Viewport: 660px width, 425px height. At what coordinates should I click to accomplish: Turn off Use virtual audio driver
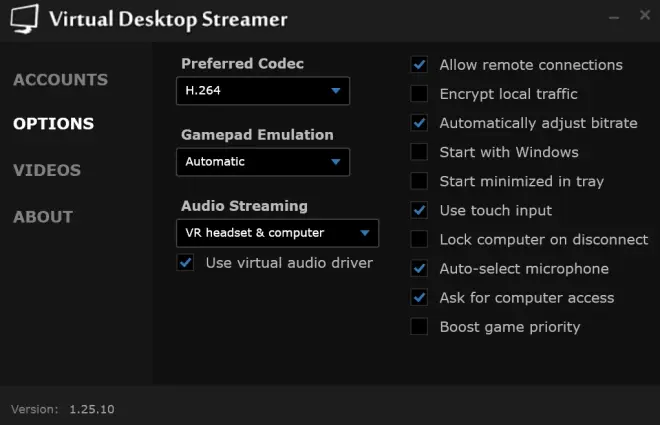tap(185, 263)
